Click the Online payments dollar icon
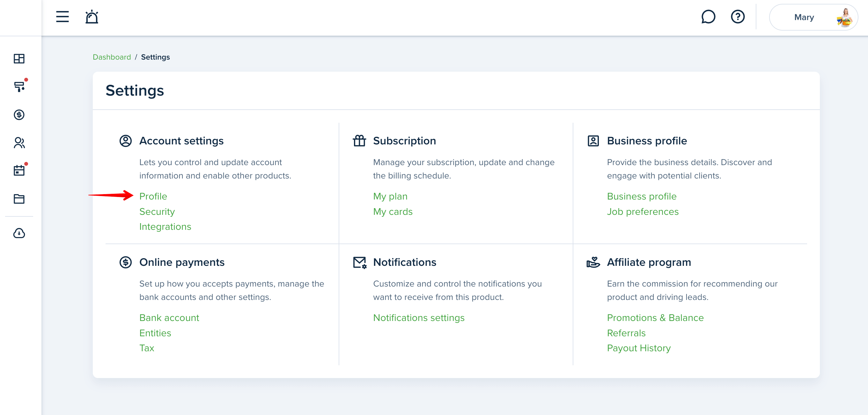Viewport: 868px width, 415px height. click(126, 262)
